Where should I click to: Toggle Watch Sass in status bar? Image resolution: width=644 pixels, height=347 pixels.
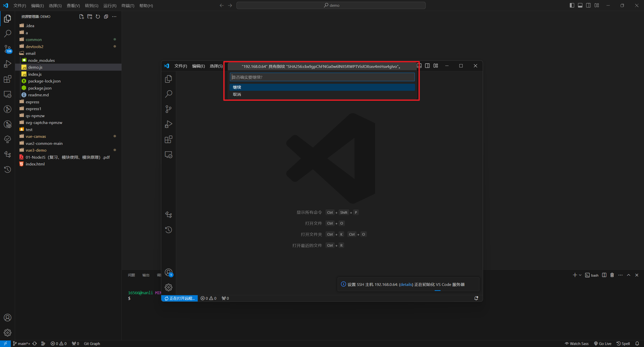tap(577, 343)
